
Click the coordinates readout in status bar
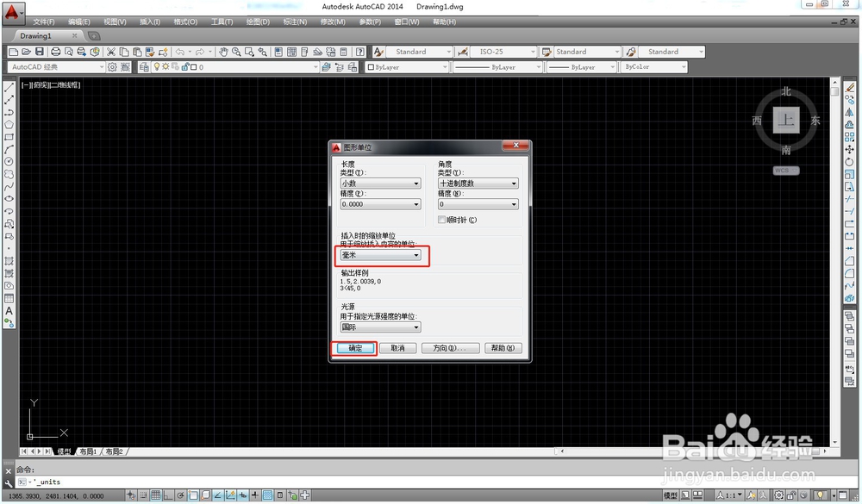tap(57, 495)
